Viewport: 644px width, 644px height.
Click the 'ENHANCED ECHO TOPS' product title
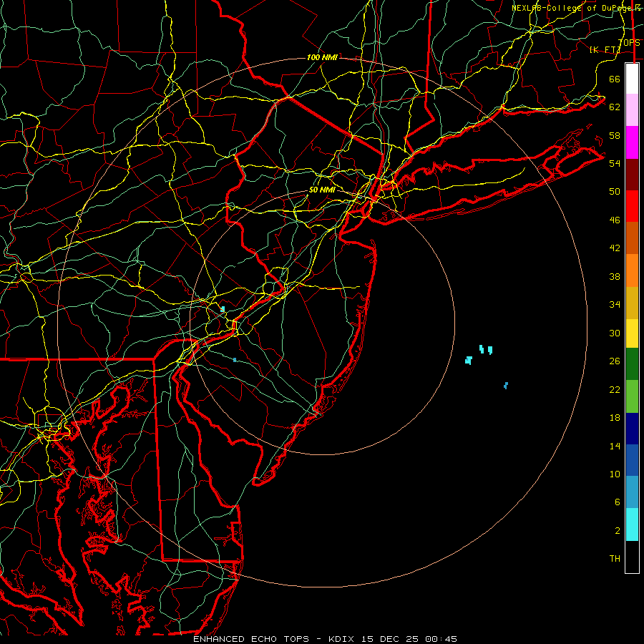click(x=251, y=639)
